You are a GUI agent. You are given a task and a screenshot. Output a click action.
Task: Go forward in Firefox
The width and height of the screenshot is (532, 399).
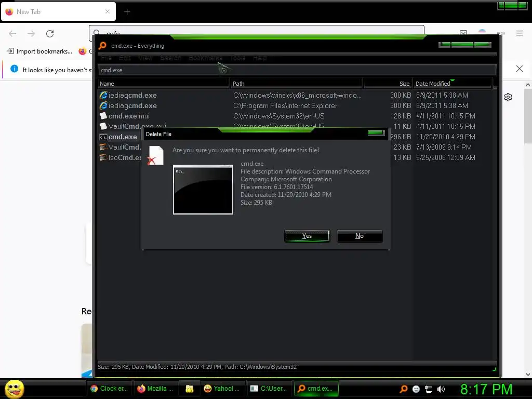31,34
